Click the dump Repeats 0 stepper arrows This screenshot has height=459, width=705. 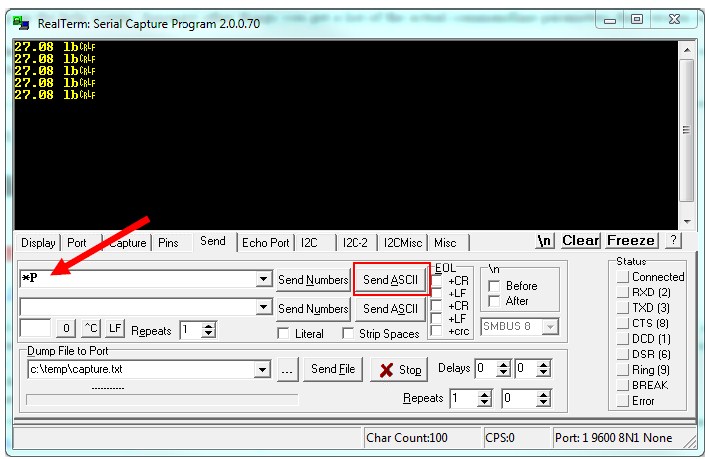point(544,399)
